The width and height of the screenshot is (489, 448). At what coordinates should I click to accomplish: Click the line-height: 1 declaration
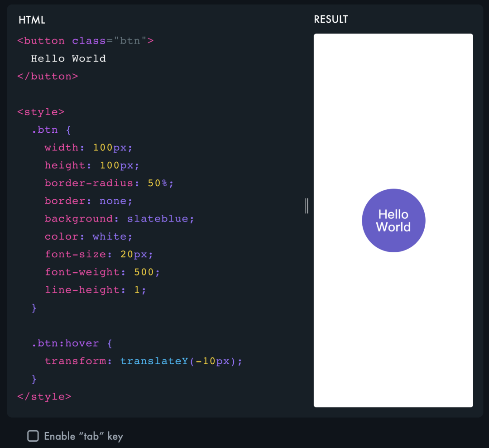[95, 290]
